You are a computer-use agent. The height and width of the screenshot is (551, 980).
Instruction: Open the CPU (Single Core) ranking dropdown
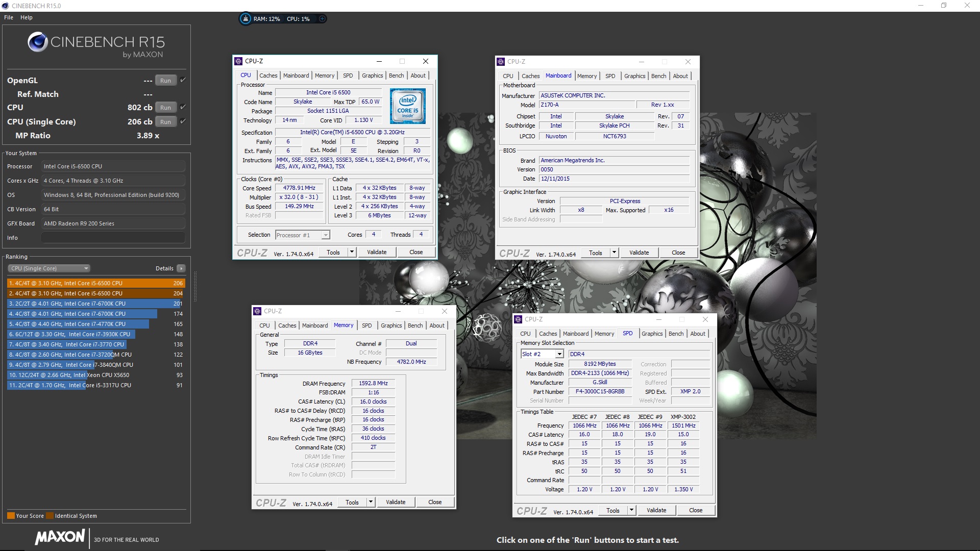coord(49,268)
